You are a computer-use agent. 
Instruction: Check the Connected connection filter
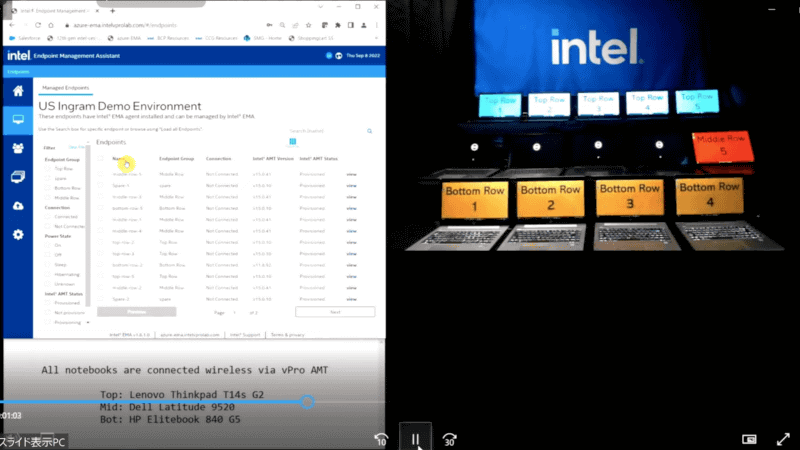[x=47, y=216]
